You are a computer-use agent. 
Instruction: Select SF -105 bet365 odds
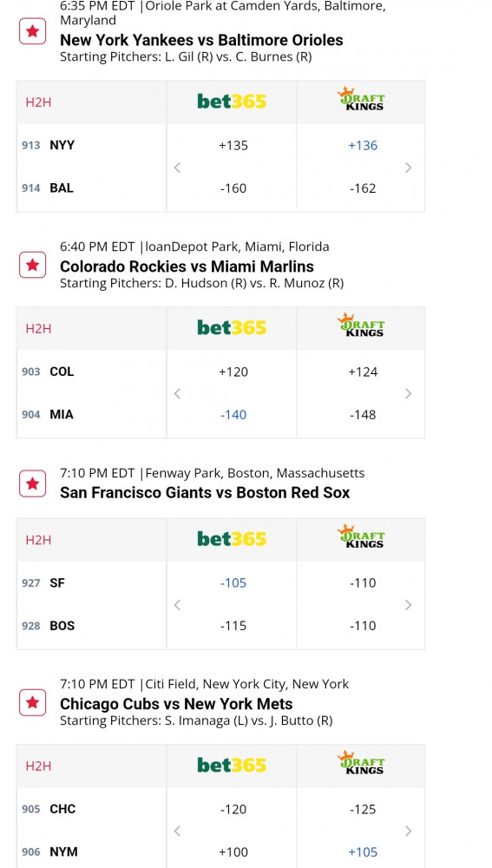pyautogui.click(x=233, y=583)
